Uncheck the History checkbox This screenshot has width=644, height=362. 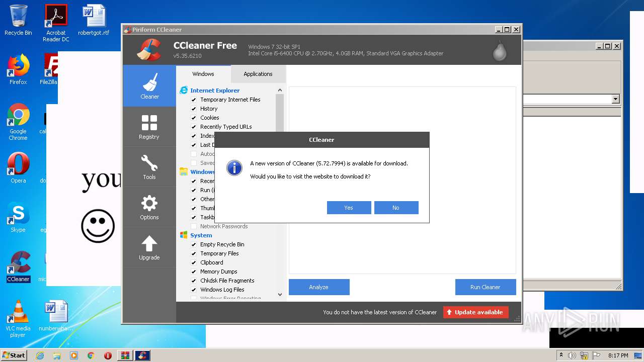[194, 109]
